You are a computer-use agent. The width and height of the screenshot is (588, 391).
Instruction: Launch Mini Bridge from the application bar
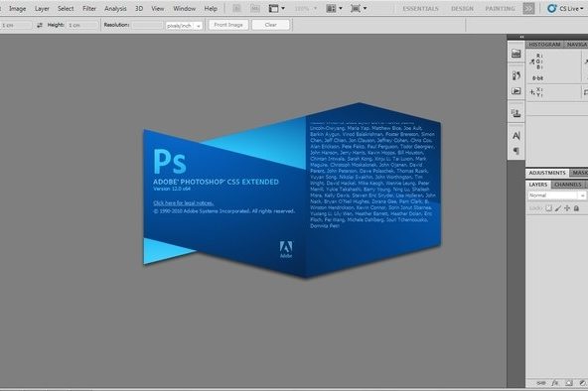(255, 8)
